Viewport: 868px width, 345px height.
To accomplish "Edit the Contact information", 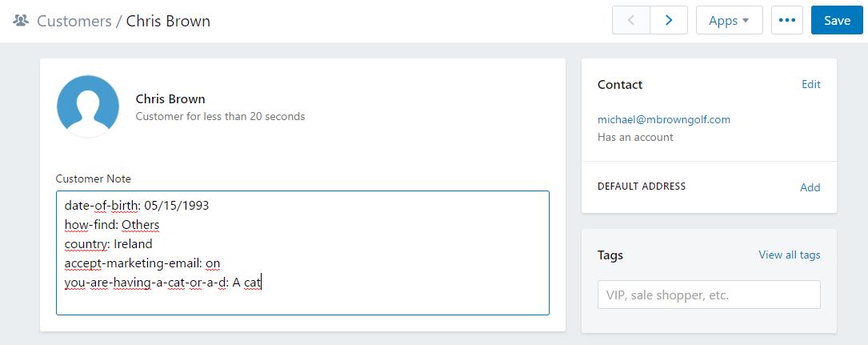I will (x=811, y=84).
